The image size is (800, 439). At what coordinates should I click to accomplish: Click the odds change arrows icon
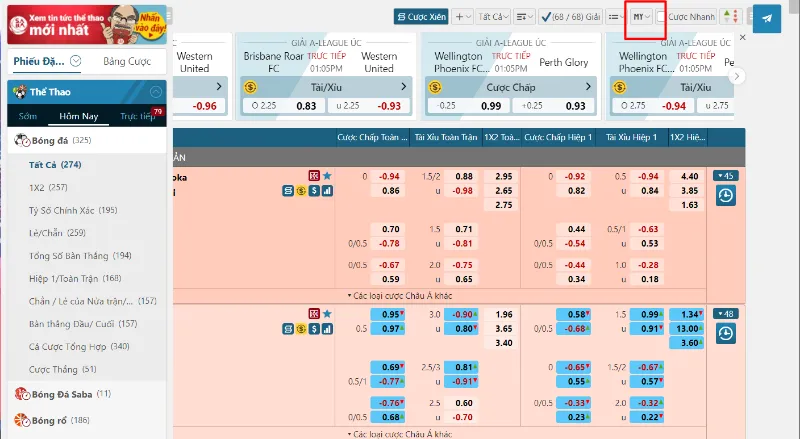click(x=731, y=17)
